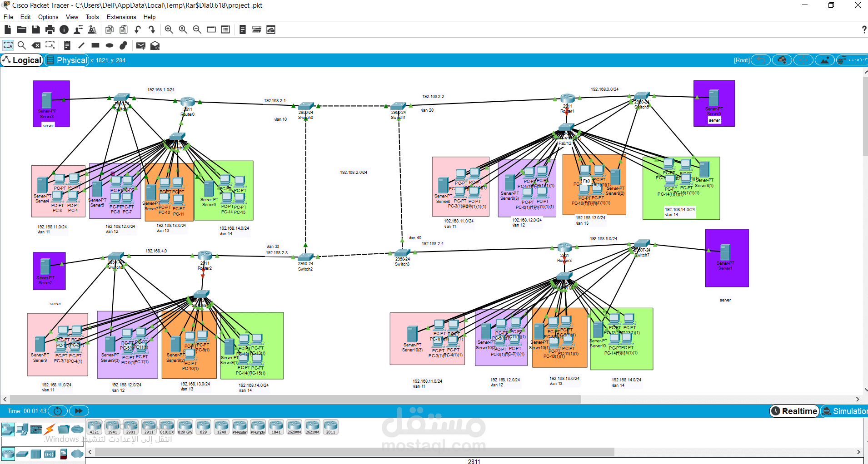Select the Draw Line tool
The height and width of the screenshot is (464, 868).
pos(81,45)
